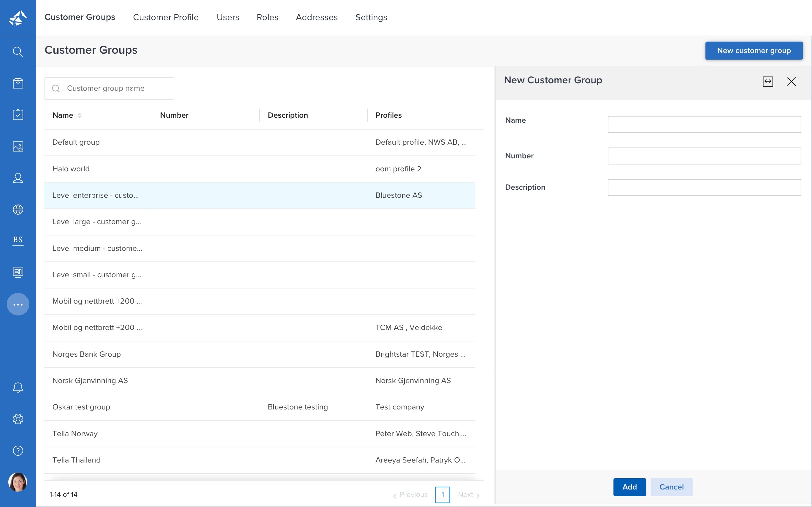Open the Roles tab
Image resolution: width=812 pixels, height=507 pixels.
(x=267, y=17)
